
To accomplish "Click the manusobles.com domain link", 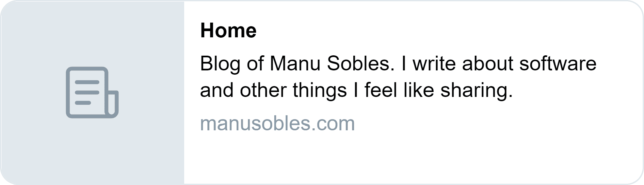I will click(277, 123).
